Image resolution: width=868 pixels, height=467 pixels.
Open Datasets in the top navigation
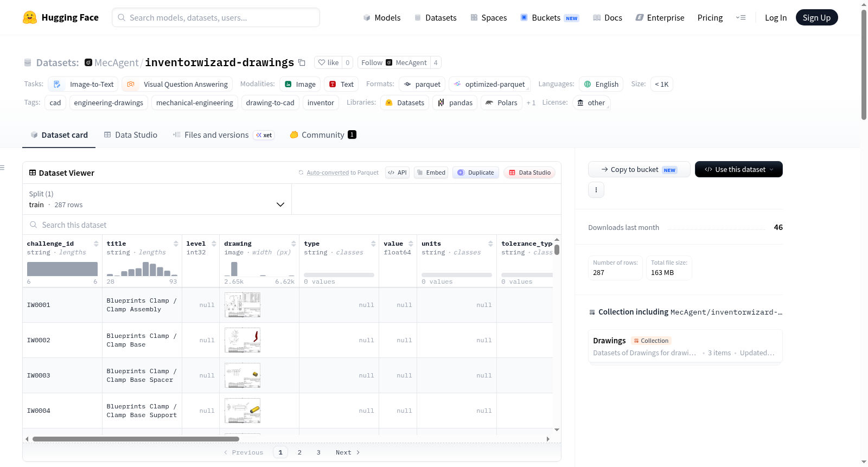[x=435, y=17]
